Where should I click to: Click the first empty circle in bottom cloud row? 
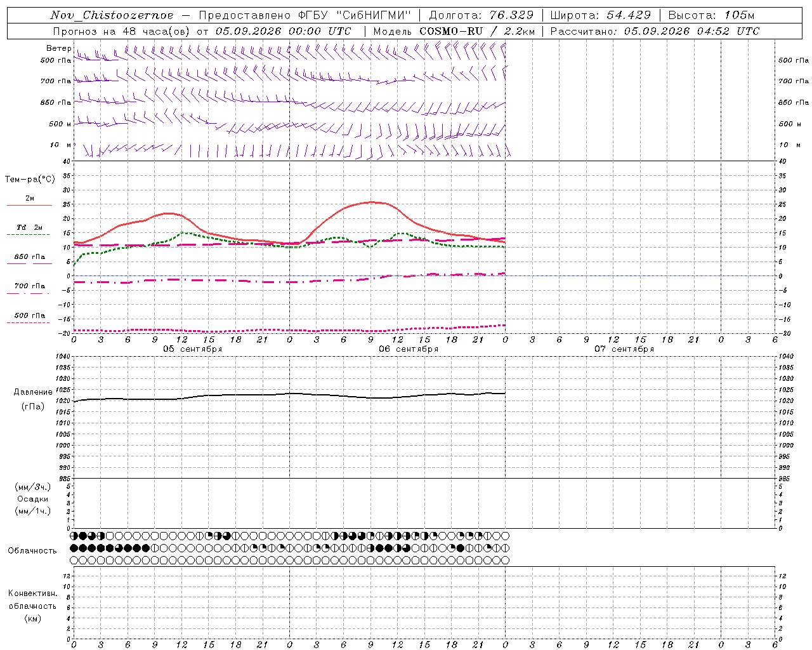(x=74, y=560)
